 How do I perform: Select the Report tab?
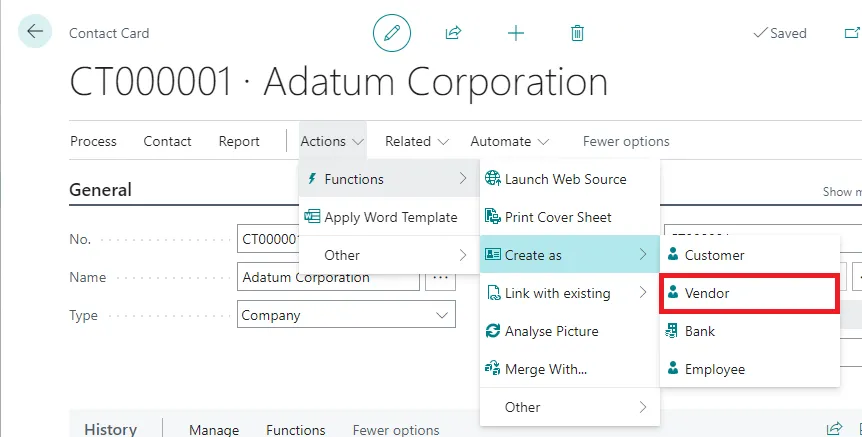point(239,141)
